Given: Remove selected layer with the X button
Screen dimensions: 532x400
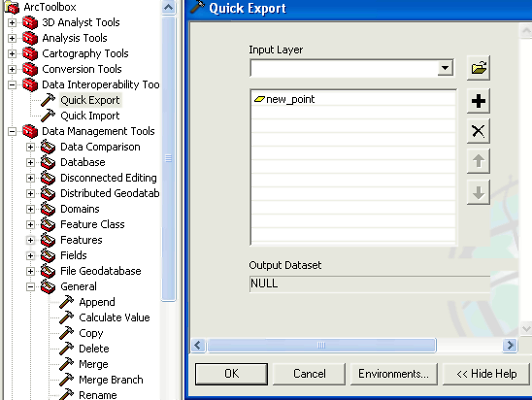Looking at the screenshot, I should coord(479,131).
